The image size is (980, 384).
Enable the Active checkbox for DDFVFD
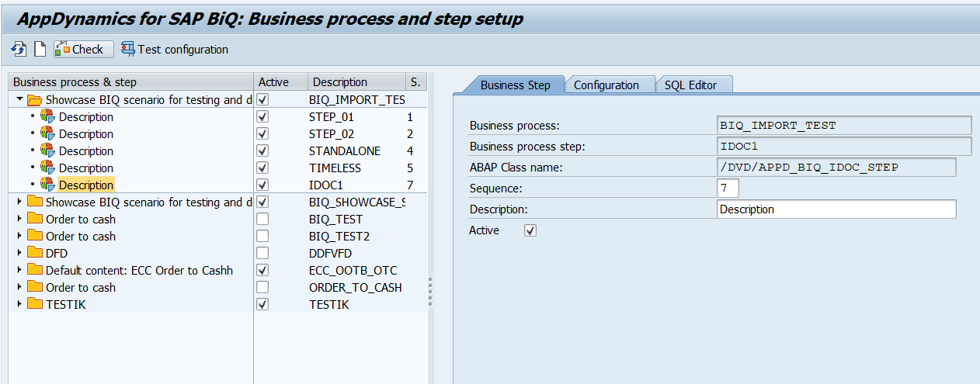click(x=262, y=254)
